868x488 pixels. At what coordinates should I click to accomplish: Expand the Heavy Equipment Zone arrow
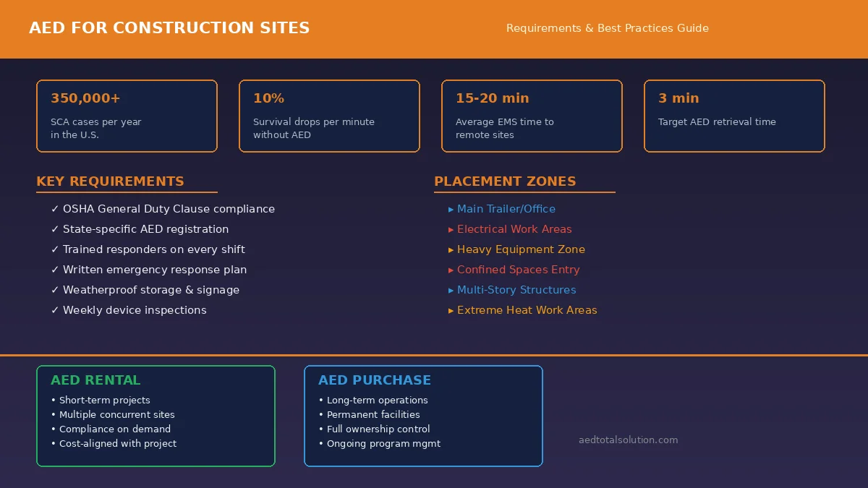pyautogui.click(x=451, y=249)
